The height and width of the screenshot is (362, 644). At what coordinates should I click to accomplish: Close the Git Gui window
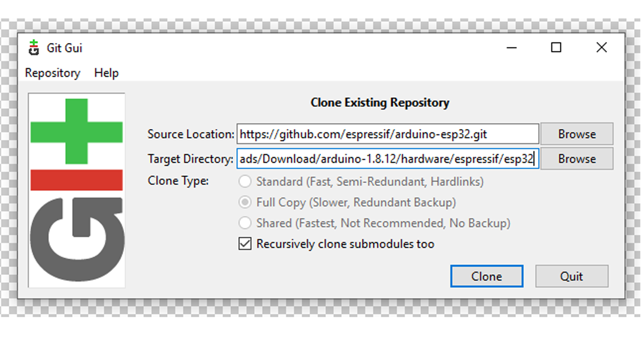click(x=601, y=48)
